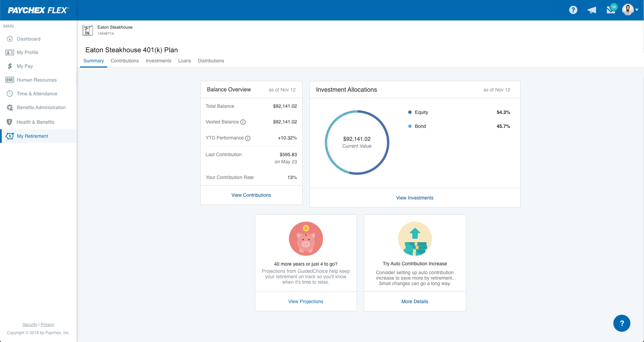644x342 pixels.
Task: Navigate to Human Resources
Action: tap(36, 80)
